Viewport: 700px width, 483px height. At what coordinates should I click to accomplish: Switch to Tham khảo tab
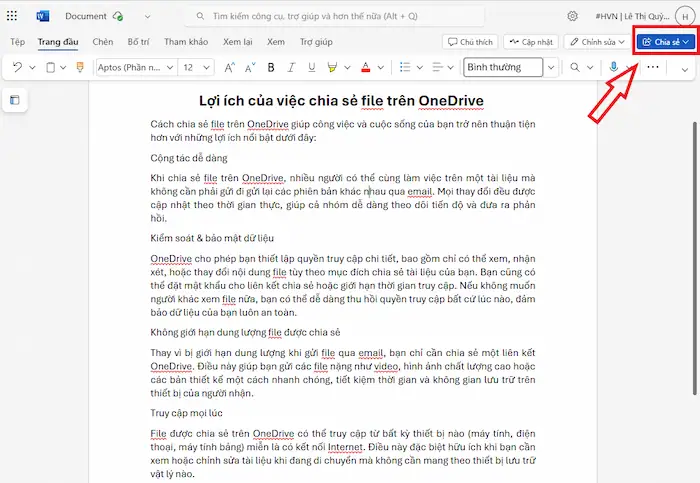(186, 42)
